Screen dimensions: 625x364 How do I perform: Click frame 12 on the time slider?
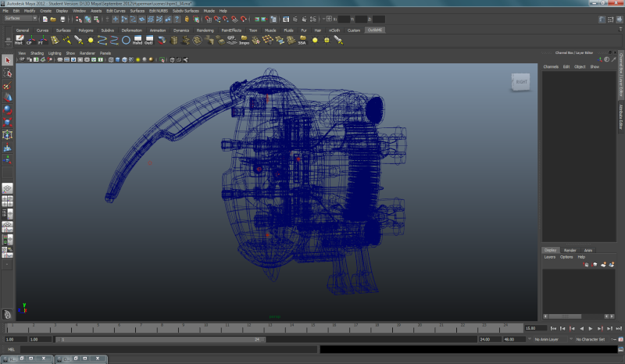(x=248, y=329)
